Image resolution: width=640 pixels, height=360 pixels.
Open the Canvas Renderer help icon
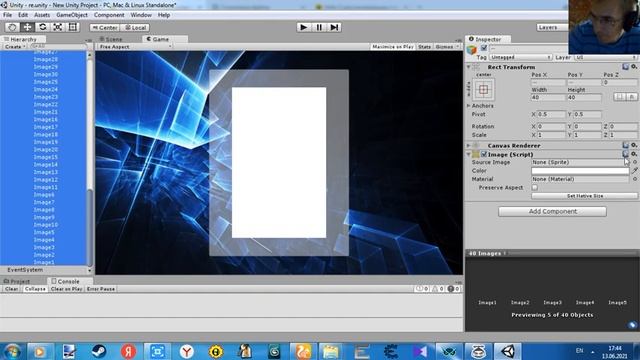tap(625, 145)
